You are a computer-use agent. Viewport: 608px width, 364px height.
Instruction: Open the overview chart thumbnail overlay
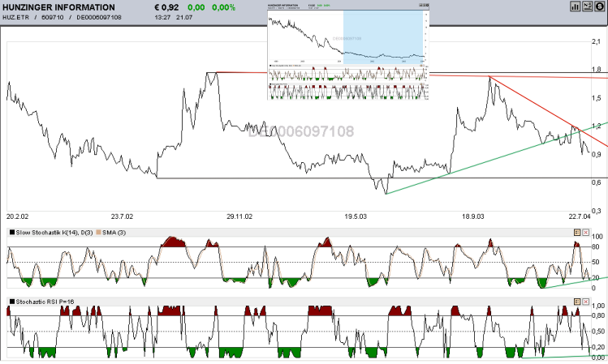[348, 51]
